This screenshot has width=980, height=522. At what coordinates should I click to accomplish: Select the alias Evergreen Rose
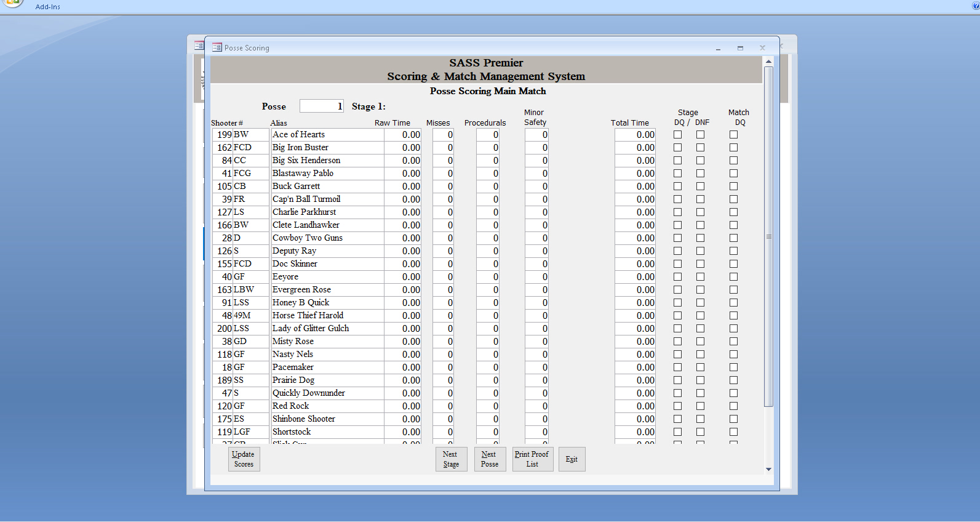pyautogui.click(x=327, y=290)
